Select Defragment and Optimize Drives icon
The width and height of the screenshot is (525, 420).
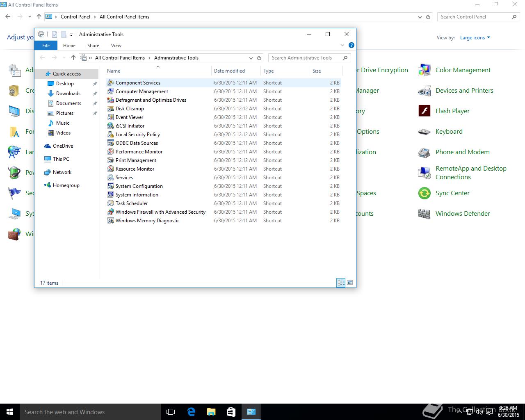pyautogui.click(x=111, y=100)
